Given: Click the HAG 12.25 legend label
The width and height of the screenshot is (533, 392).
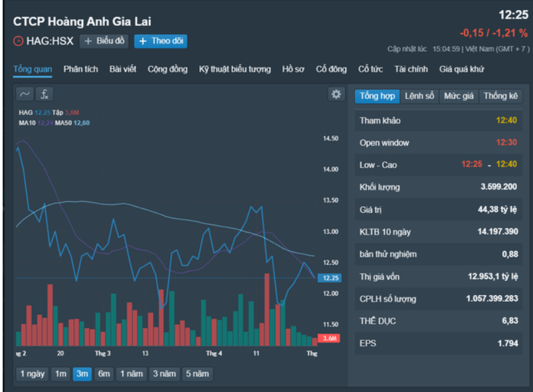Looking at the screenshot, I should click(35, 112).
